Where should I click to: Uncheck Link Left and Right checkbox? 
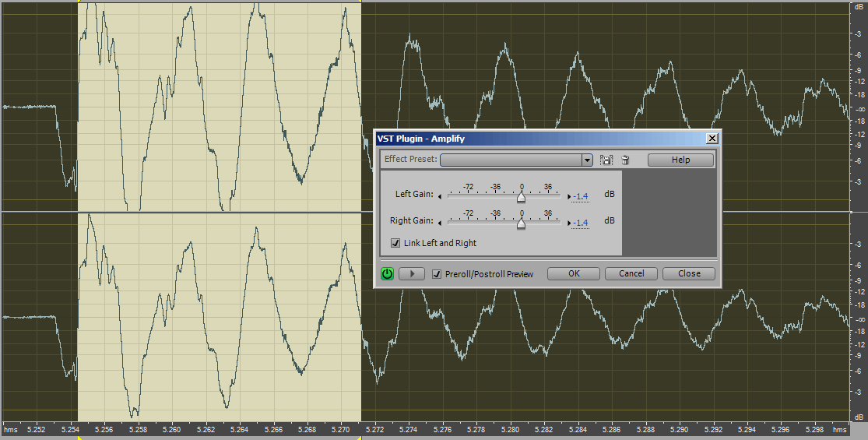coord(395,243)
